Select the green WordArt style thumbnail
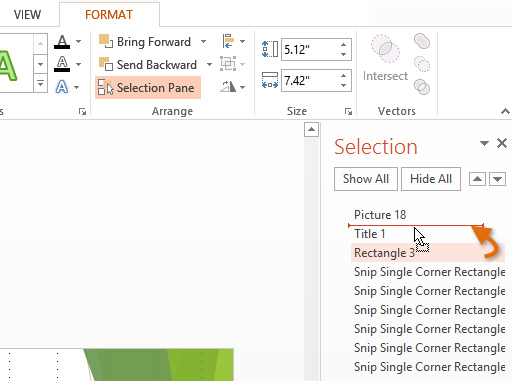 pyautogui.click(x=8, y=65)
